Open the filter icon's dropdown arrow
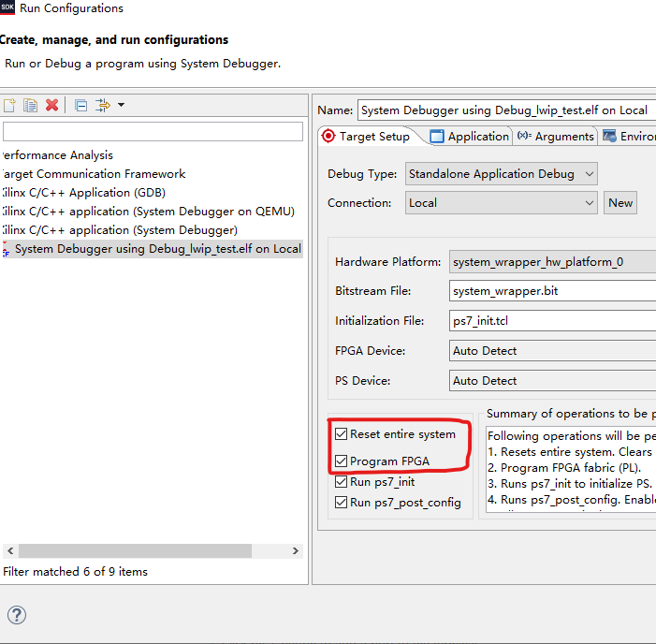The height and width of the screenshot is (644, 656). [x=121, y=106]
